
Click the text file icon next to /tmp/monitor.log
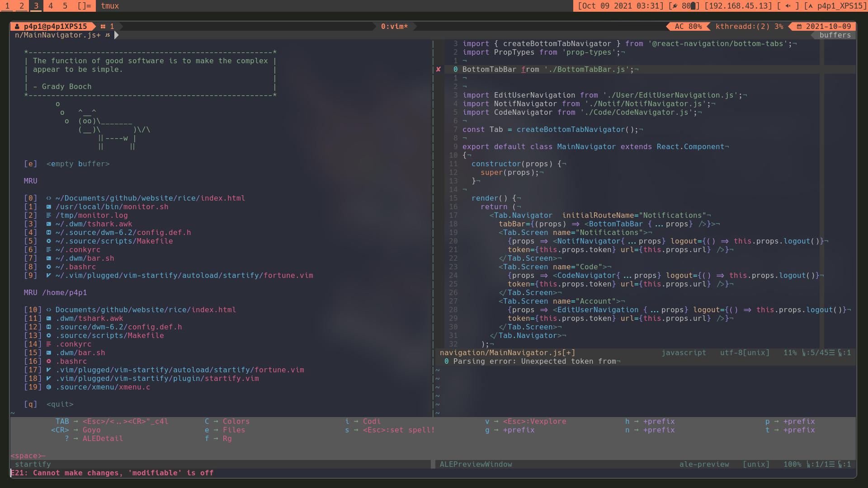point(48,216)
